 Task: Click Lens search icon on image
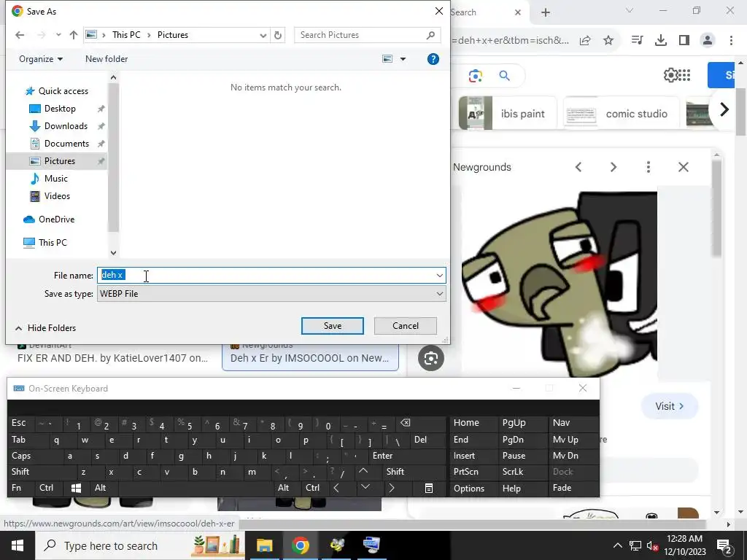coord(430,358)
